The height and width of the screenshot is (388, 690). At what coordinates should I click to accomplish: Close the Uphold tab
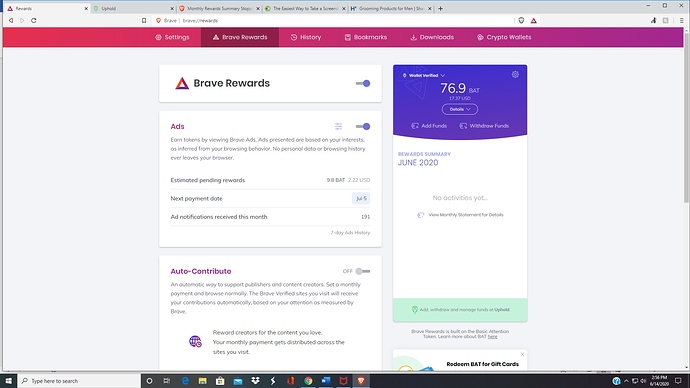(x=172, y=8)
